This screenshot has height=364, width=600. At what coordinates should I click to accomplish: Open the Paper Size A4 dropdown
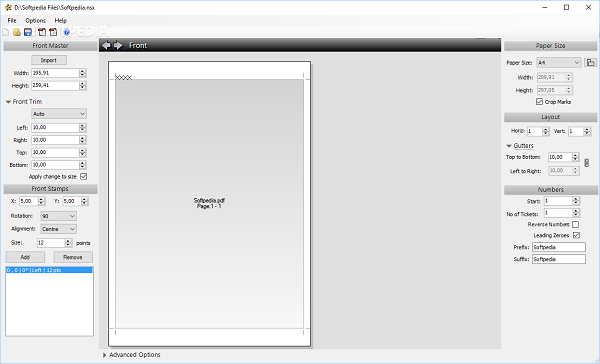[x=559, y=62]
